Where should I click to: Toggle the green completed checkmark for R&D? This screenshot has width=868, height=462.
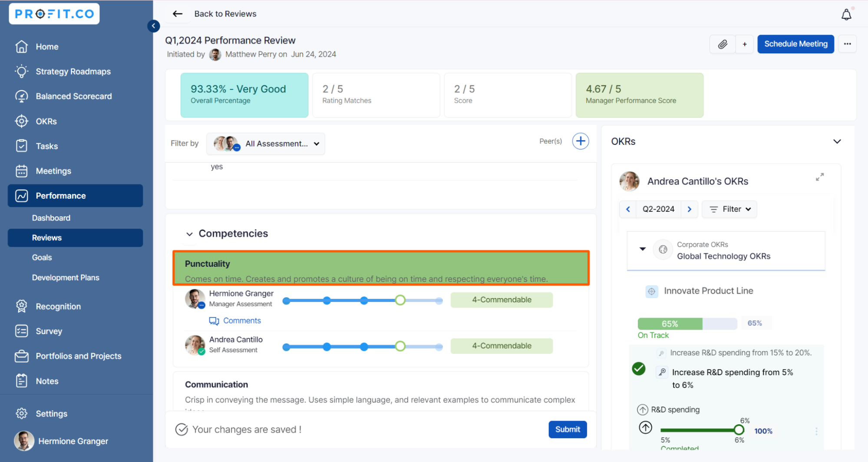638,369
